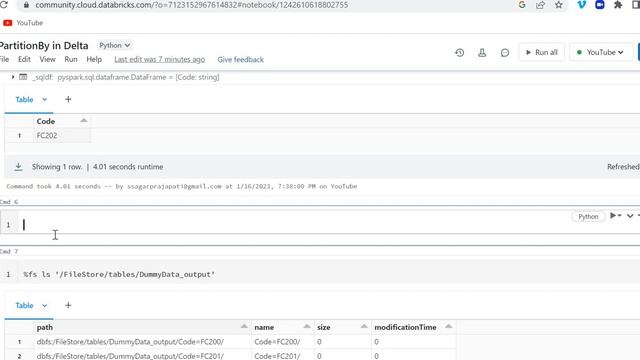Select the FC202 cell

click(x=62, y=136)
